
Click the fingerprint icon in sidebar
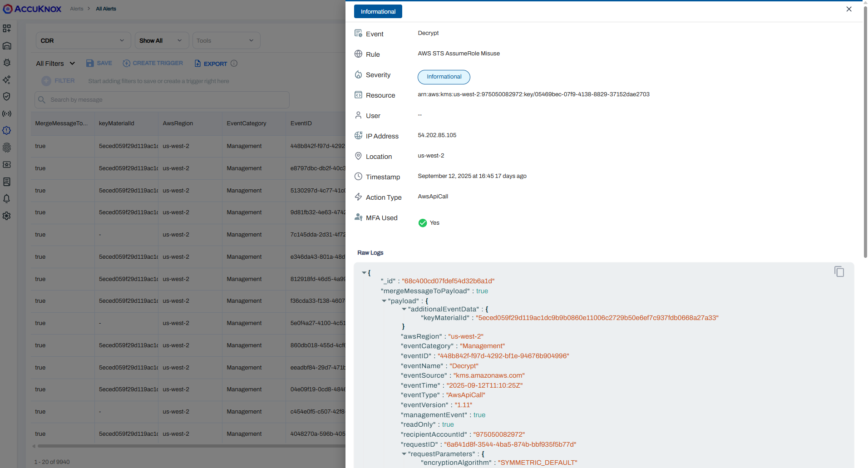click(7, 148)
